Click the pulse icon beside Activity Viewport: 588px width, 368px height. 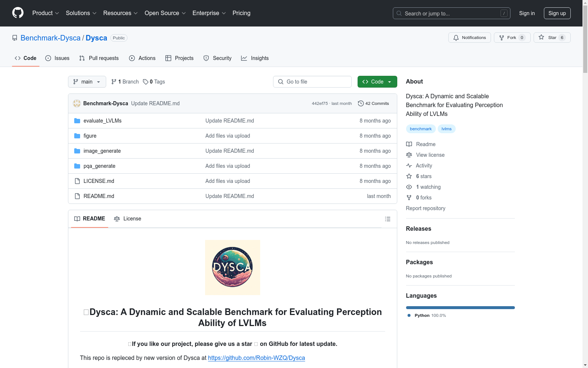point(409,166)
